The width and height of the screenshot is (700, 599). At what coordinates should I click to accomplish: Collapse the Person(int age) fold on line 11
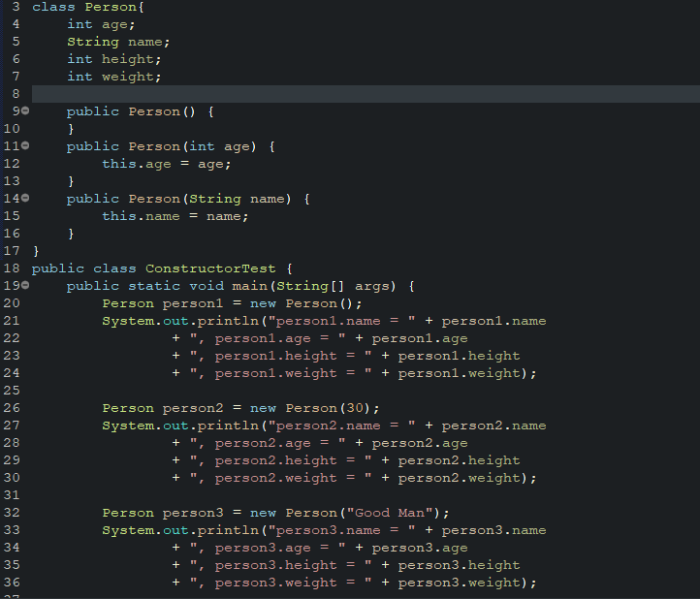25,145
